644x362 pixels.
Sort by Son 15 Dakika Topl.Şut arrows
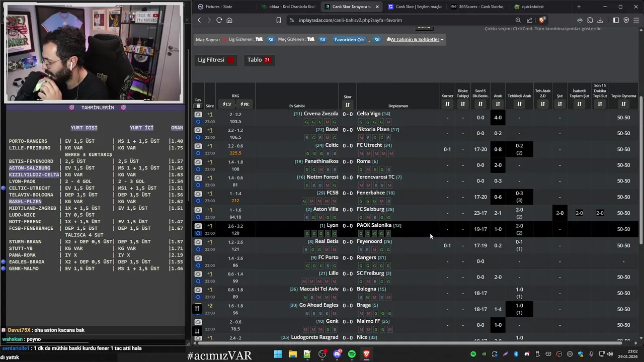pos(600,104)
